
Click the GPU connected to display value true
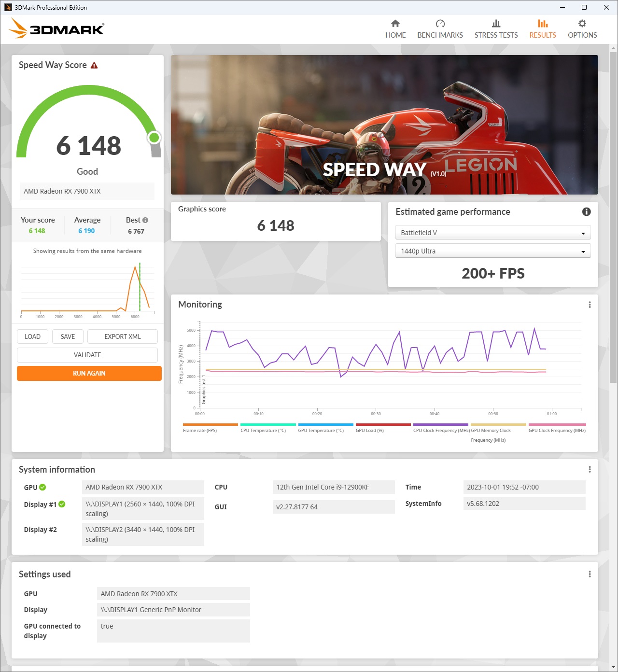pyautogui.click(x=173, y=631)
